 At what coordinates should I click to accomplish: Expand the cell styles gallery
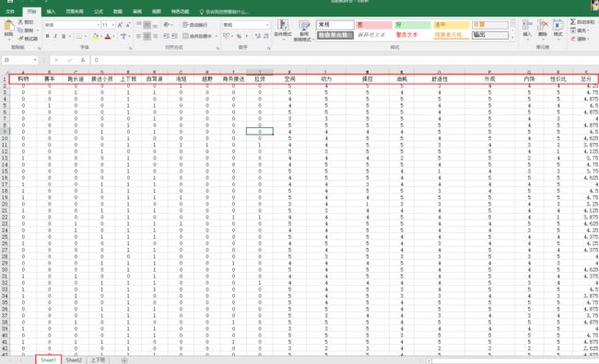tap(512, 38)
